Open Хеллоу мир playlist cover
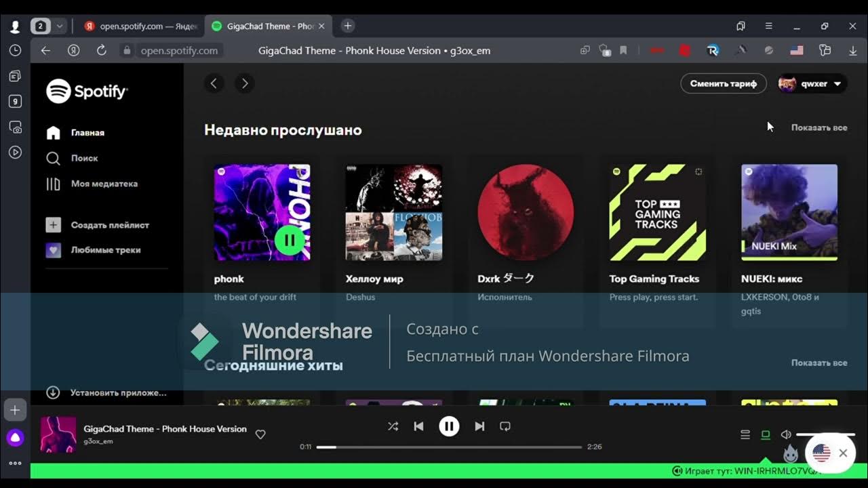Screen dimensions: 868x488 tap(394, 212)
